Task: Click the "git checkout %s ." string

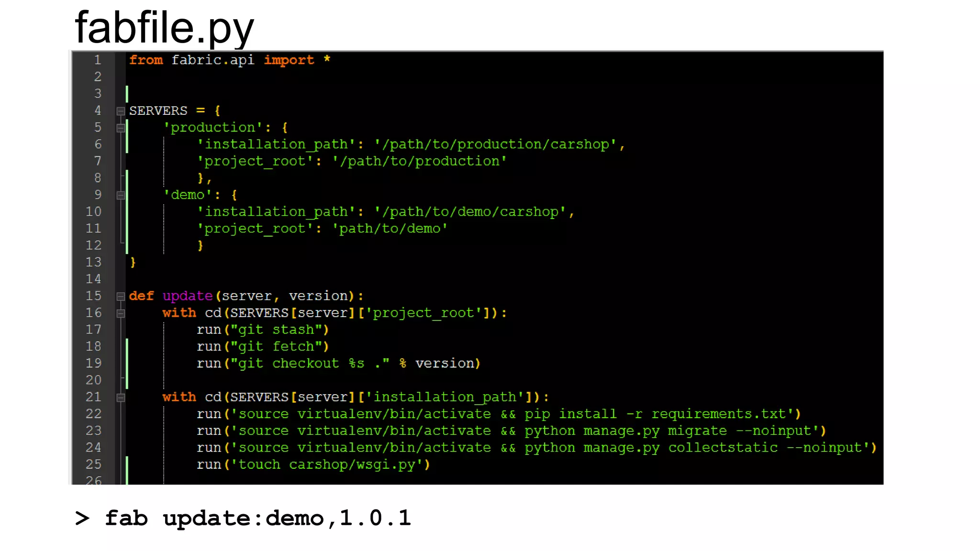Action: 310,364
